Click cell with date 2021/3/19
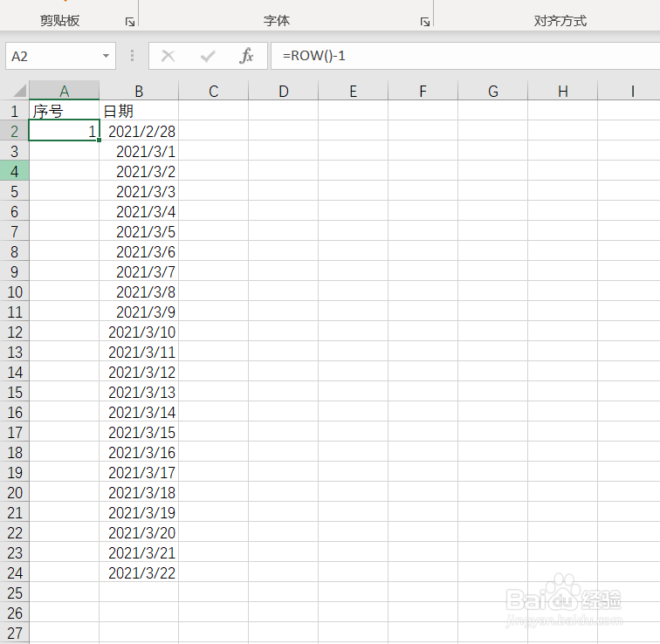 pyautogui.click(x=139, y=512)
